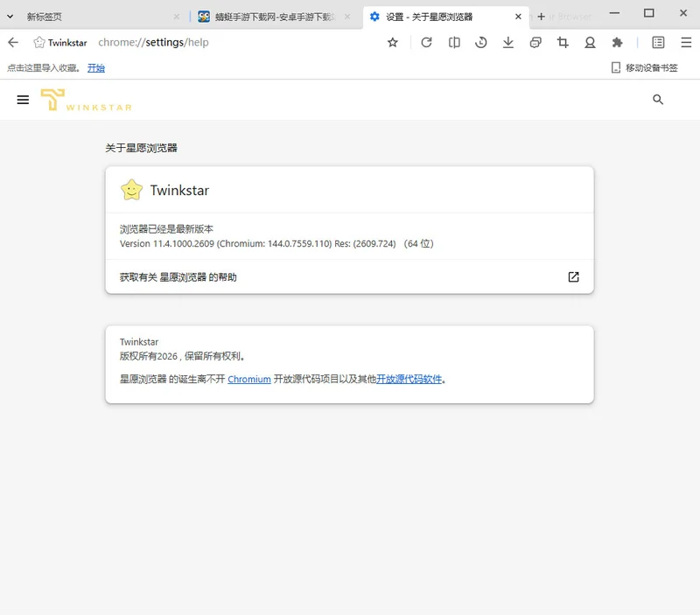This screenshot has width=700, height=615.
Task: Click the Twinkstar site info badge
Action: point(60,42)
